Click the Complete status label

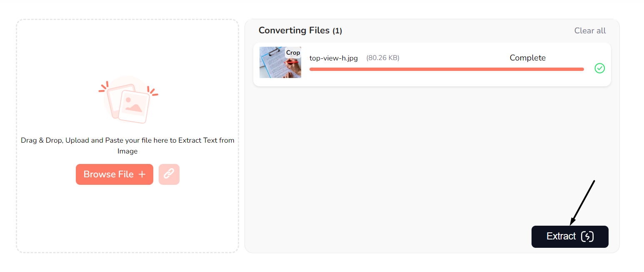coord(527,58)
